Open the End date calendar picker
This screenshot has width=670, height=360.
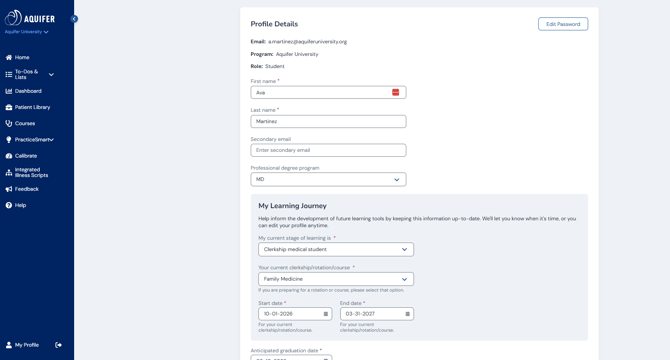(407, 314)
